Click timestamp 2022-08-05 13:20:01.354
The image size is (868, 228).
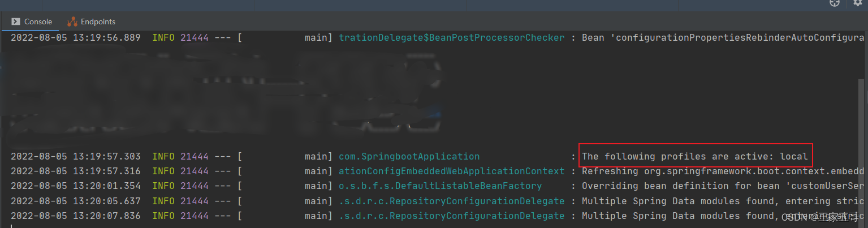pos(76,186)
